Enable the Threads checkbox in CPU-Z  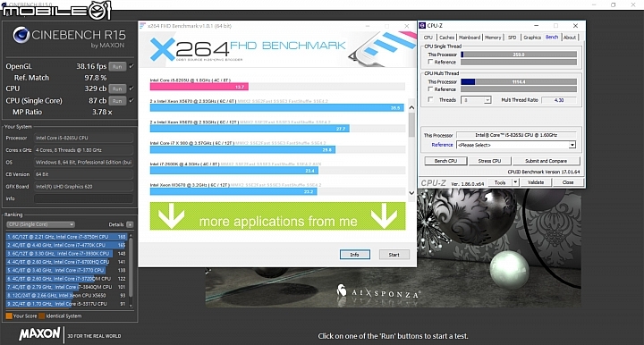[430, 100]
